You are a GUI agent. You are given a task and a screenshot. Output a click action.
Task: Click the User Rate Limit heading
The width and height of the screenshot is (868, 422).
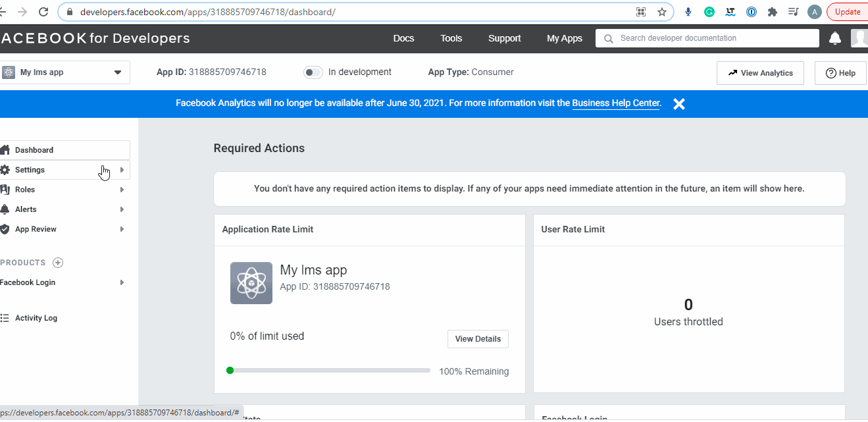[573, 230]
